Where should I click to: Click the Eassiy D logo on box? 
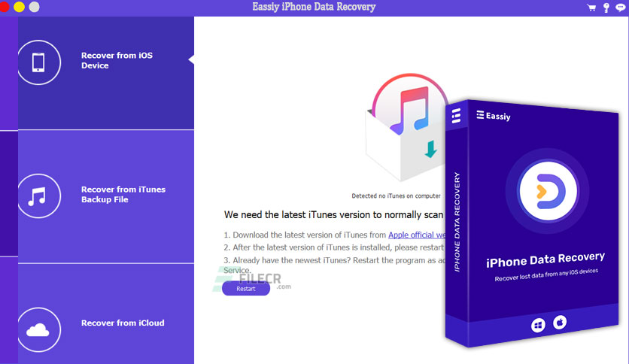(548, 191)
